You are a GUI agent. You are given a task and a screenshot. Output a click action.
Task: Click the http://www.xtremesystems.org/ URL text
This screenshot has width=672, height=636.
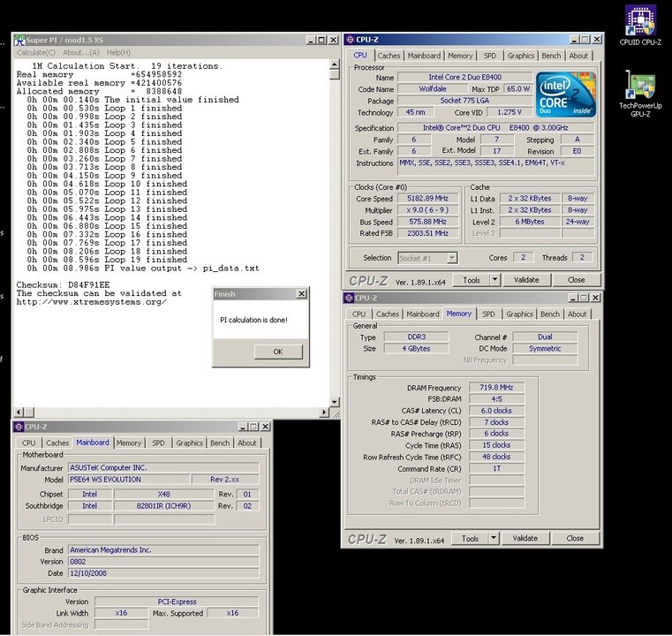tap(91, 302)
